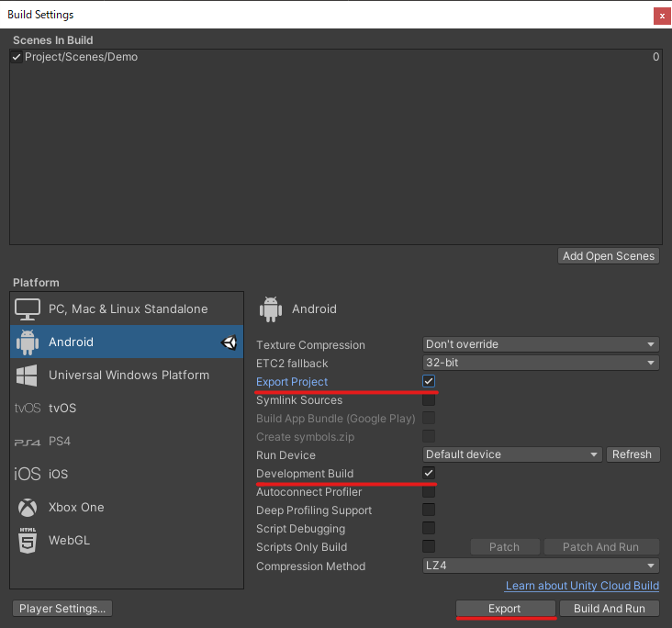Select the iOS platform entry
Image resolution: width=672 pixels, height=628 pixels.
click(127, 474)
